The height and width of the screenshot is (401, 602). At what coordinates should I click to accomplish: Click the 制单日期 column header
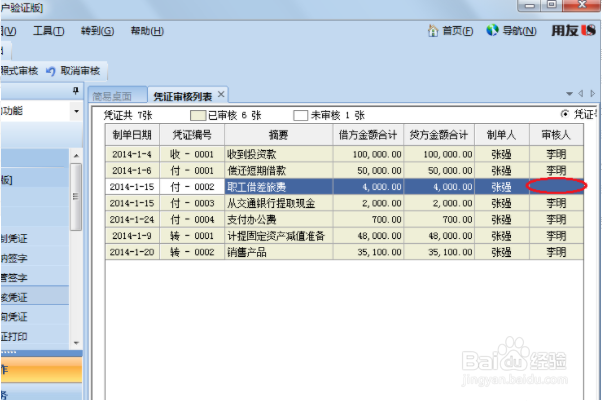[x=132, y=135]
